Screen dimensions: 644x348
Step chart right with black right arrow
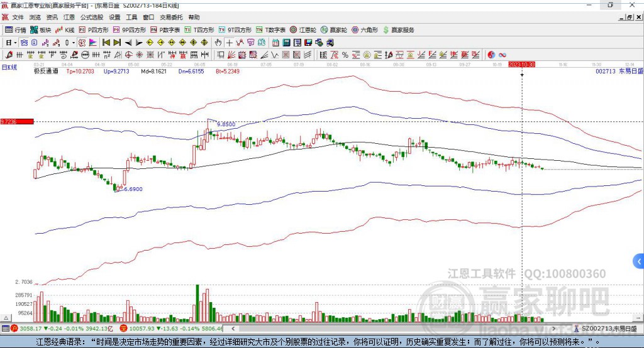tap(139, 43)
